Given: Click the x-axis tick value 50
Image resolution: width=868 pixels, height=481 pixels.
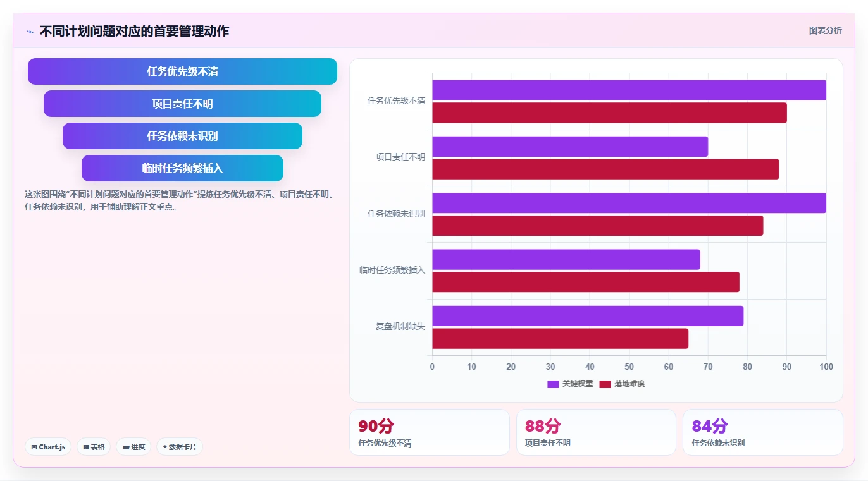Looking at the screenshot, I should (629, 367).
